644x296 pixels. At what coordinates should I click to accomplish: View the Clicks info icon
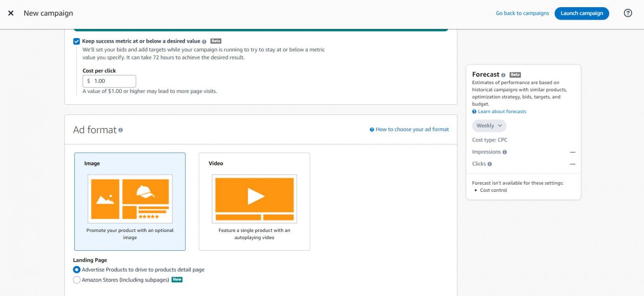coord(489,164)
